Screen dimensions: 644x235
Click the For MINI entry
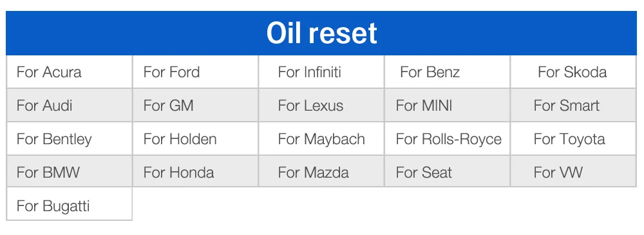tap(448, 105)
